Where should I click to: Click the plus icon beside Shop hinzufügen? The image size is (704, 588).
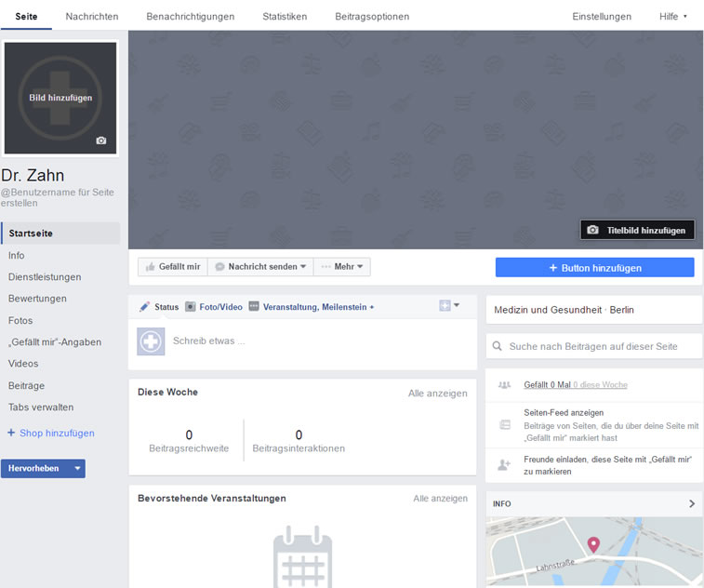coord(11,433)
